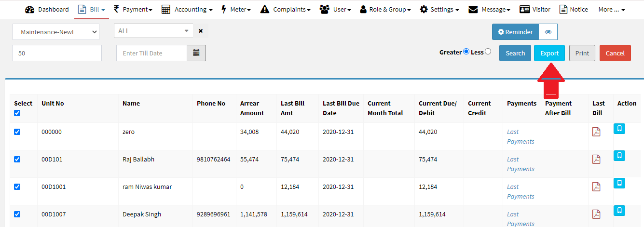
Task: Click the Enter Till Date field
Action: coord(151,53)
